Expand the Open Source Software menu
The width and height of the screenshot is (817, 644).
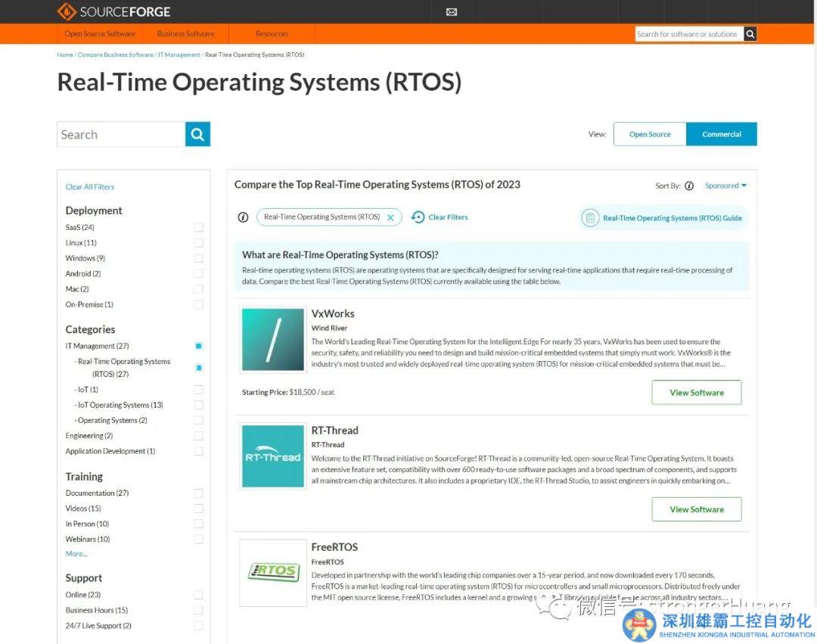[100, 34]
